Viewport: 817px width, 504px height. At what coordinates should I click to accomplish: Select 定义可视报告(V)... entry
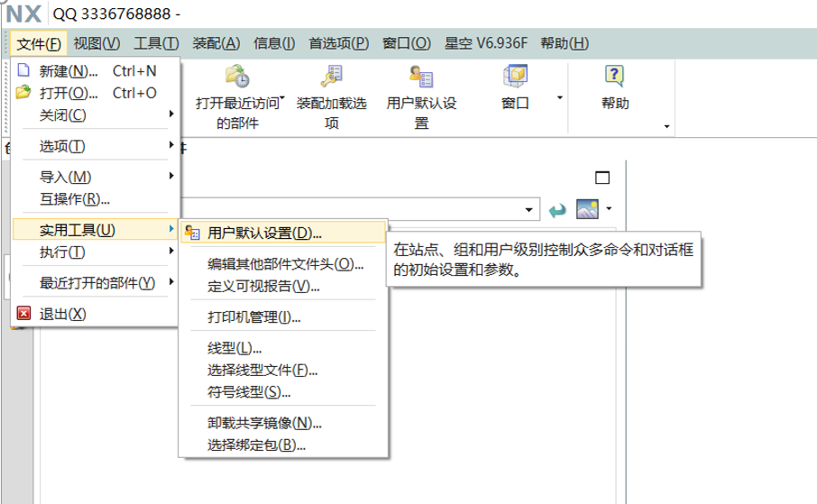point(283,286)
